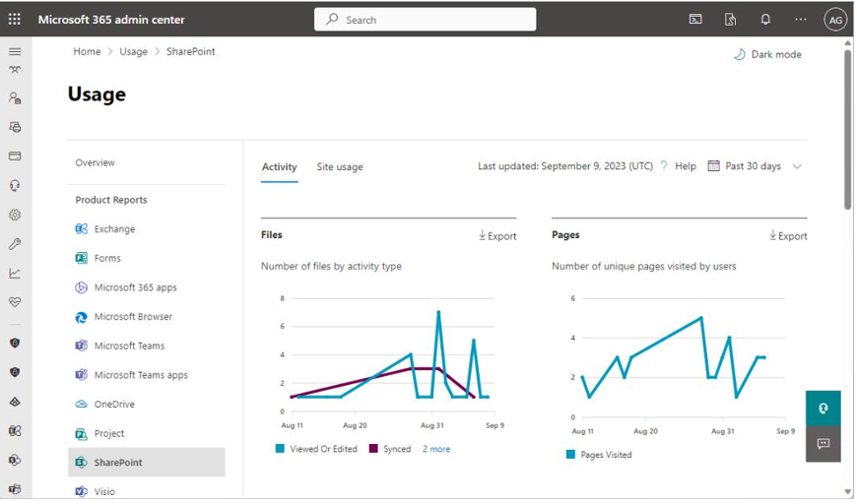Toggle Viewed Or Edited legend series
Viewport: 857px width, 504px height.
(x=316, y=449)
